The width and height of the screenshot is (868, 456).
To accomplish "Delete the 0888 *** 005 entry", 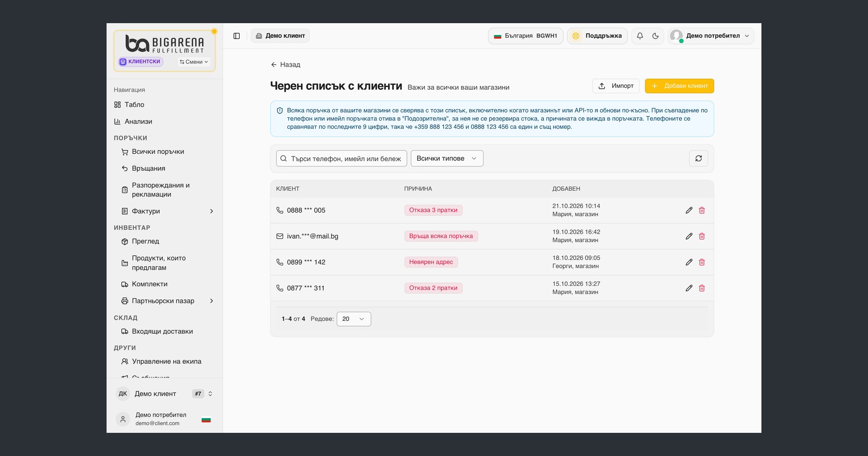I will click(x=702, y=210).
